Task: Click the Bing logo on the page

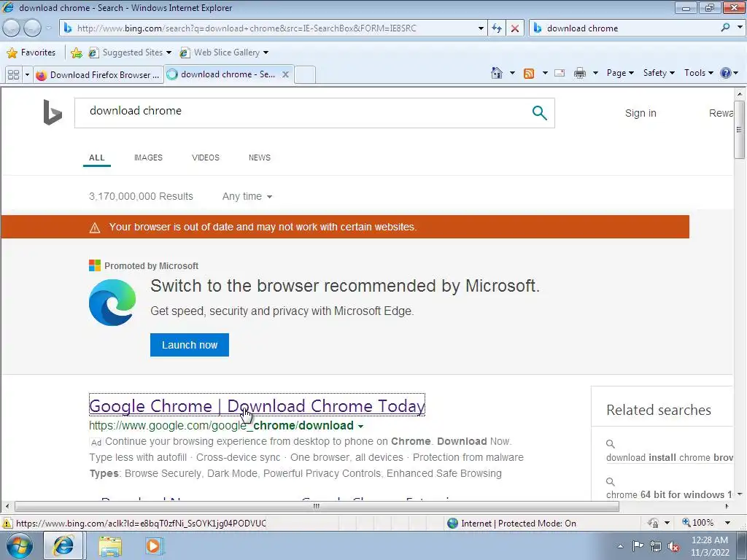Action: tap(53, 112)
